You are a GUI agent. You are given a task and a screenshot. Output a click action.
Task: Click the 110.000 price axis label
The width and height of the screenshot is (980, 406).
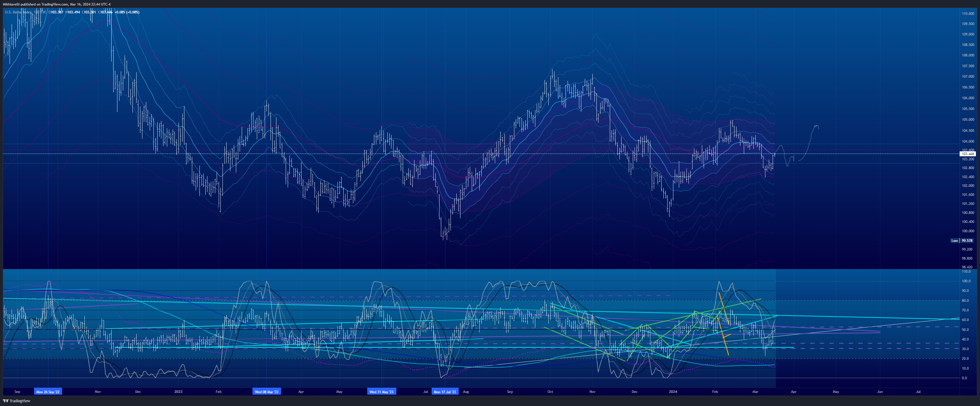[968, 13]
